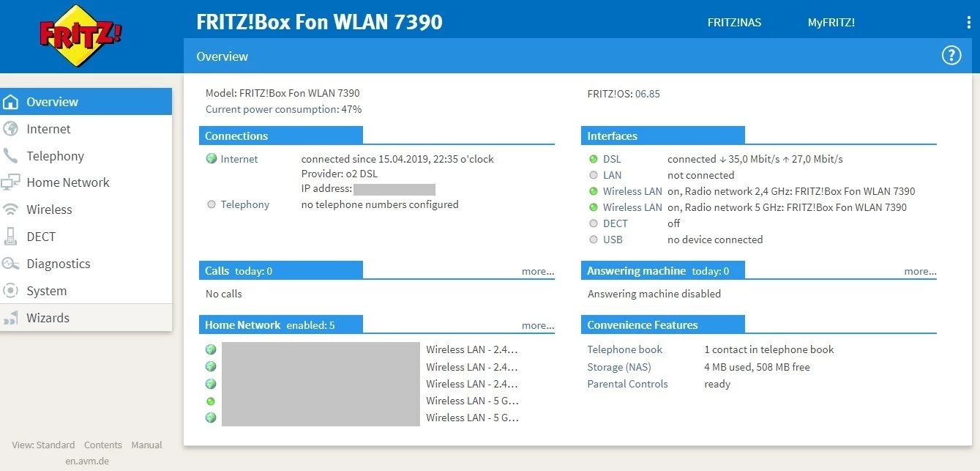The image size is (980, 471).
Task: Launch the Wizards section
Action: point(86,318)
